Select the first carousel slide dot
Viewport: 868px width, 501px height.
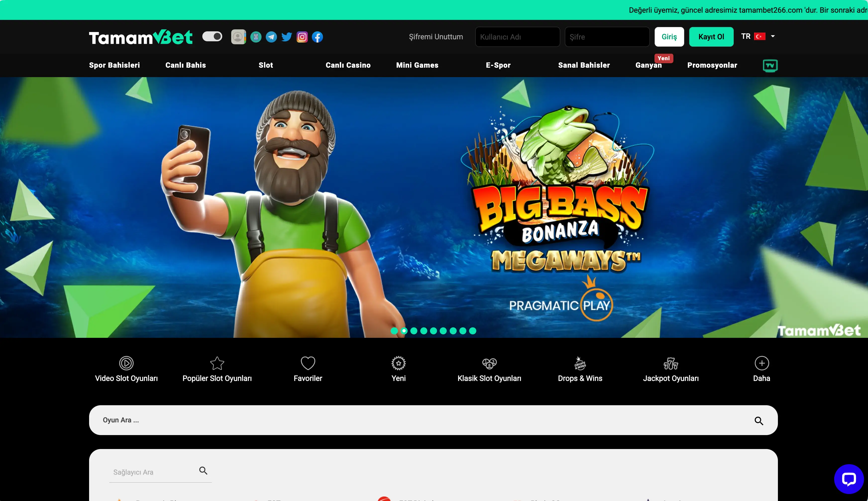(394, 331)
